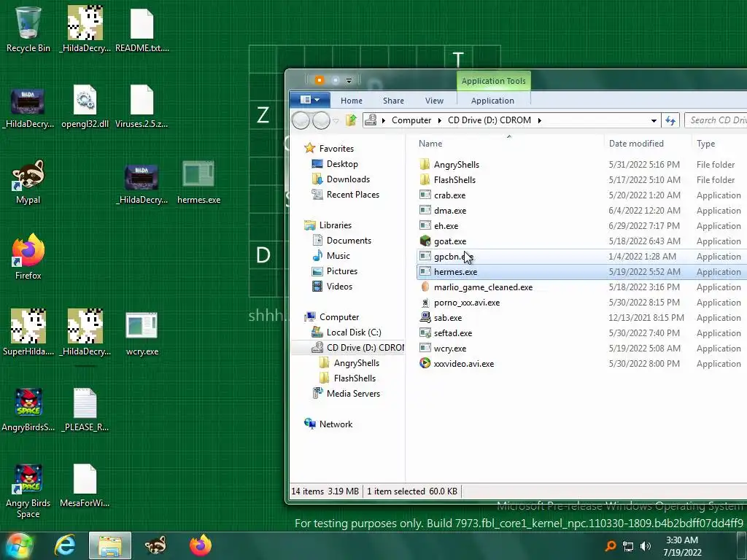This screenshot has height=560, width=747.
Task: Select the Angry Birds Space shortcut
Action: (x=28, y=491)
